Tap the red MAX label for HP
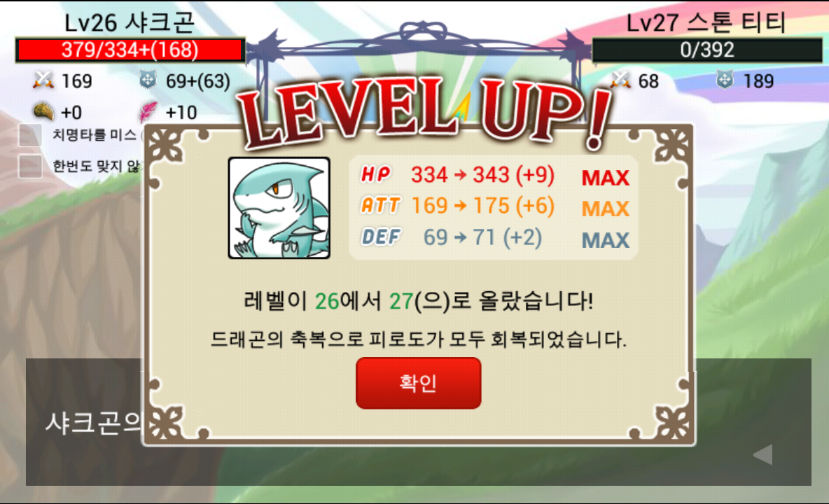Image resolution: width=829 pixels, height=504 pixels. pos(606,178)
